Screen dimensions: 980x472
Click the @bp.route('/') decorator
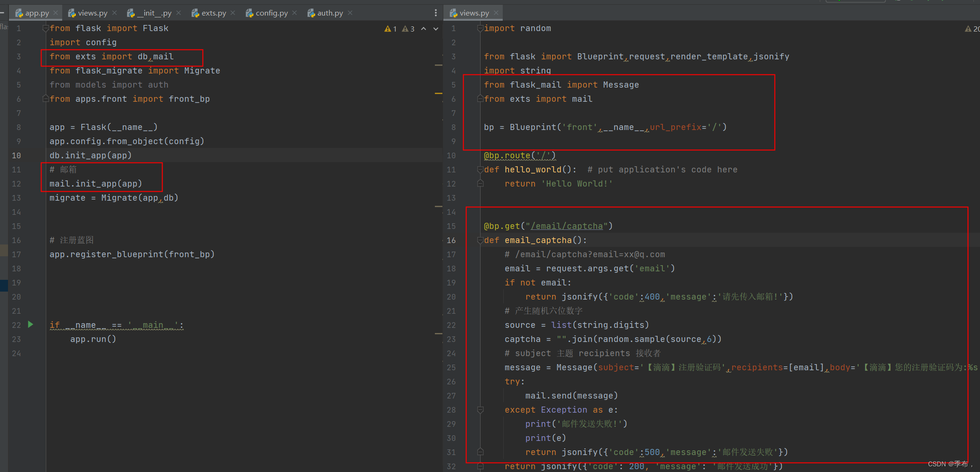point(520,155)
